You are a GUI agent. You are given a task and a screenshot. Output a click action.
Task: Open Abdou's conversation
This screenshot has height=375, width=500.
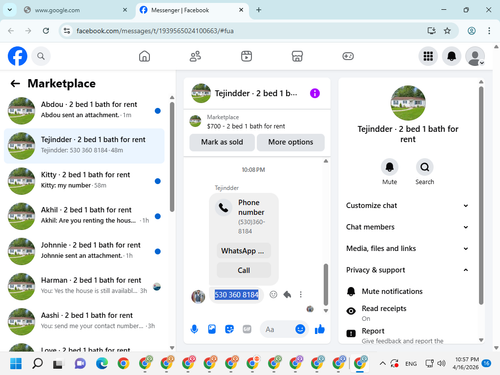[84, 110]
